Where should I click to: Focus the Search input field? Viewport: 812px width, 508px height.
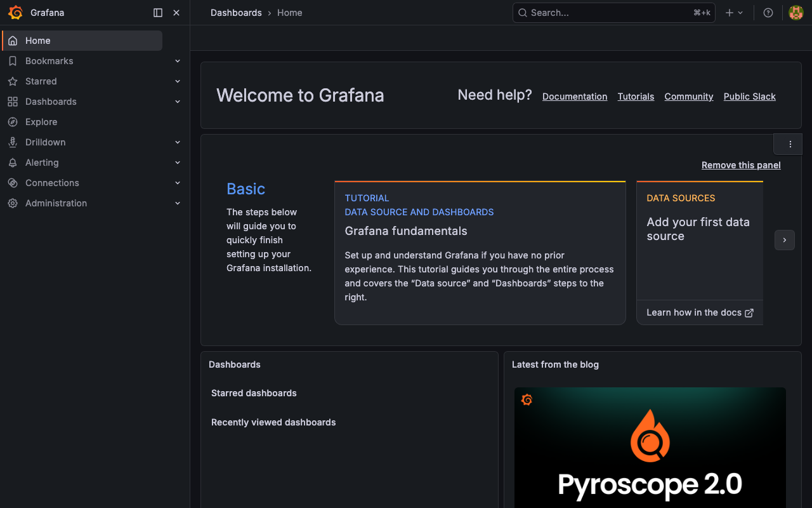[x=614, y=13]
